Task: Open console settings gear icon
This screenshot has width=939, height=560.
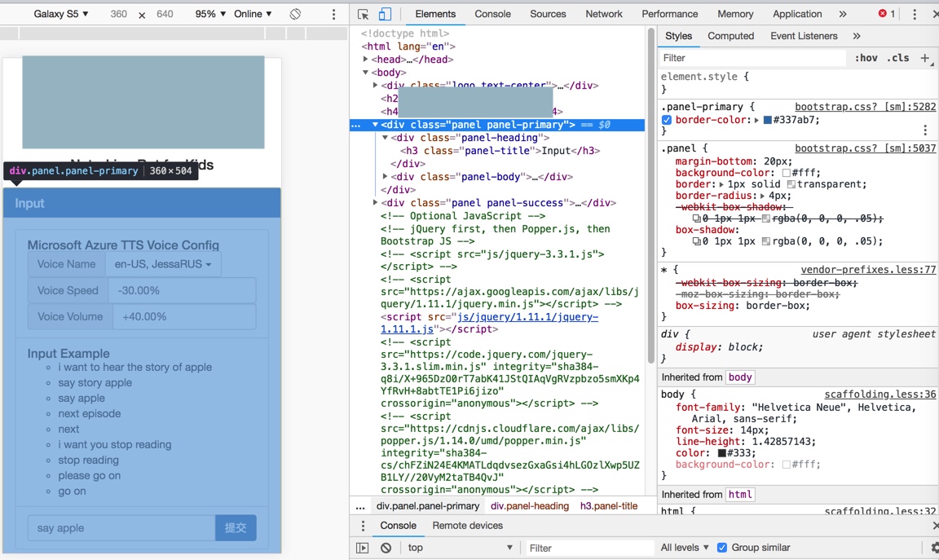Action: (x=935, y=548)
